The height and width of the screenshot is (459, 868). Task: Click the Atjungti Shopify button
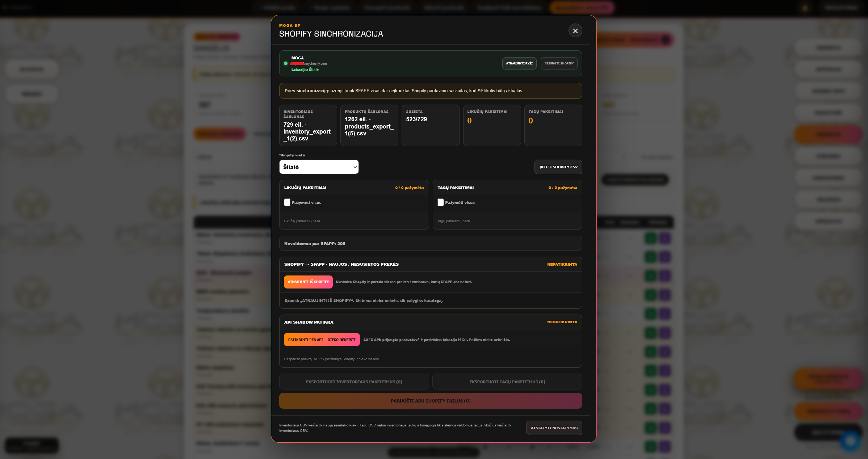coord(559,63)
